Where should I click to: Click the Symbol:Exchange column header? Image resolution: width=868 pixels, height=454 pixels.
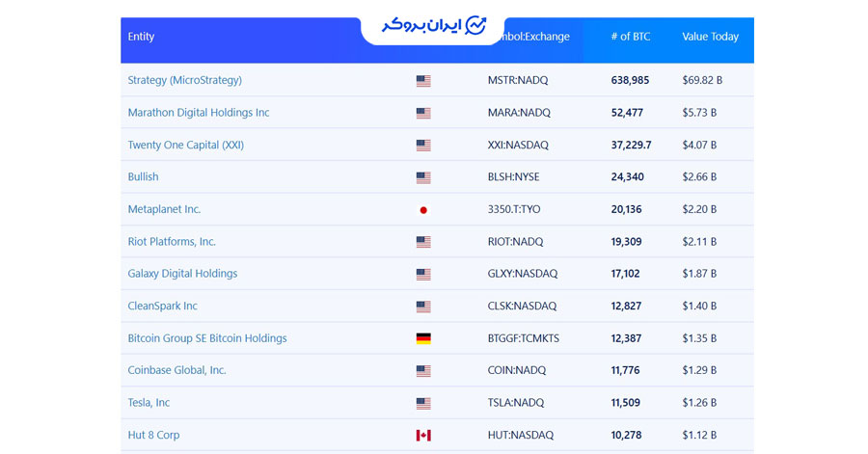(536, 37)
